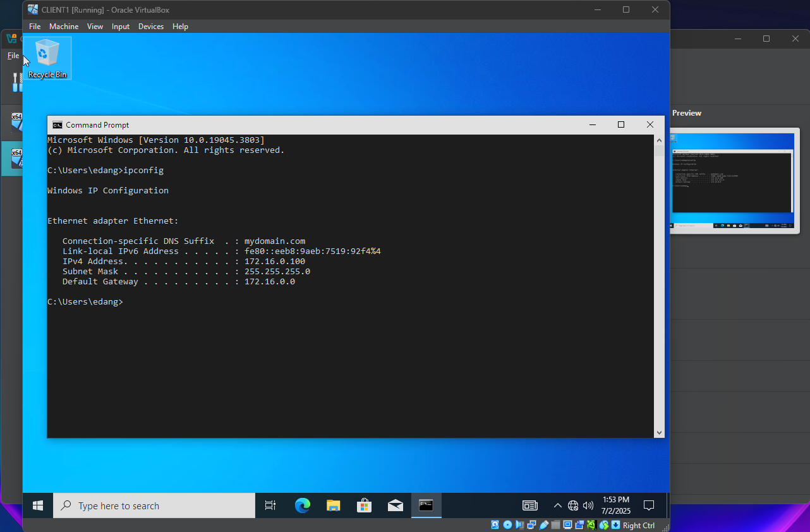Click the shared folders indicator icon
Image resolution: width=810 pixels, height=532 pixels.
(x=555, y=525)
